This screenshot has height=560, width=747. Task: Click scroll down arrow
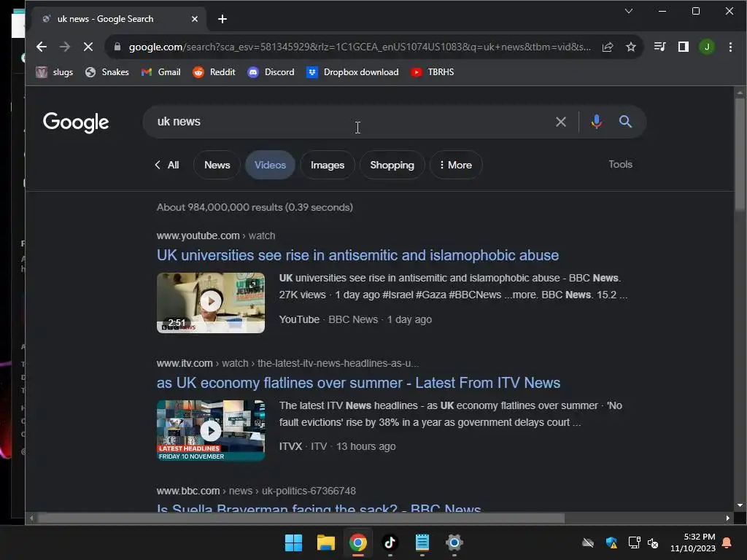coord(740,505)
